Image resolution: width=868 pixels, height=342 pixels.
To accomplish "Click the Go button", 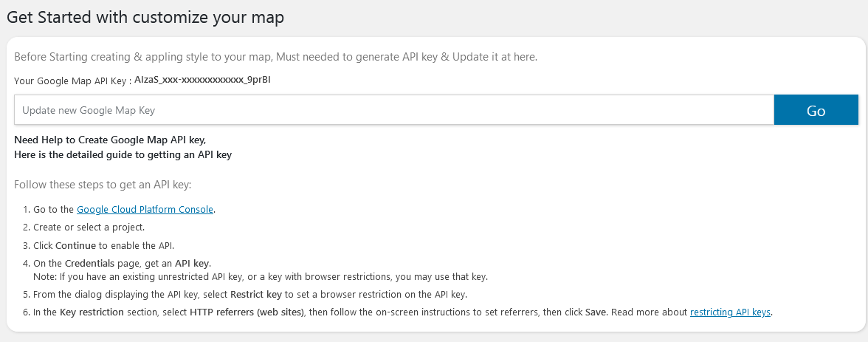I will coord(816,110).
